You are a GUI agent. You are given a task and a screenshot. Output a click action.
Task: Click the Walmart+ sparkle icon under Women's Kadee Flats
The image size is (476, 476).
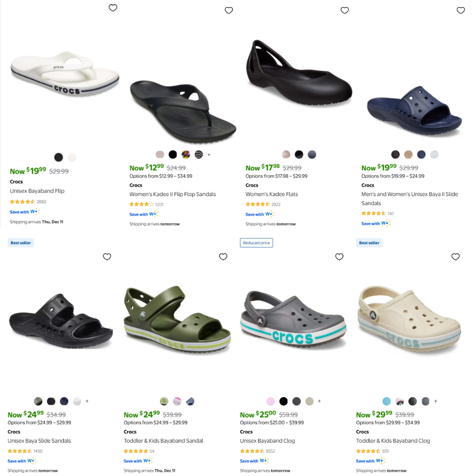tap(268, 214)
